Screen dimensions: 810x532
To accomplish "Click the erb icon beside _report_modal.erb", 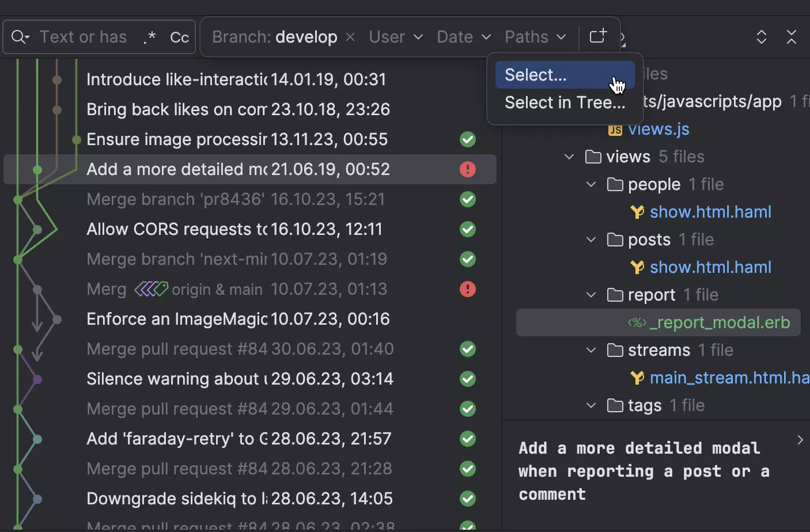I will click(x=637, y=322).
